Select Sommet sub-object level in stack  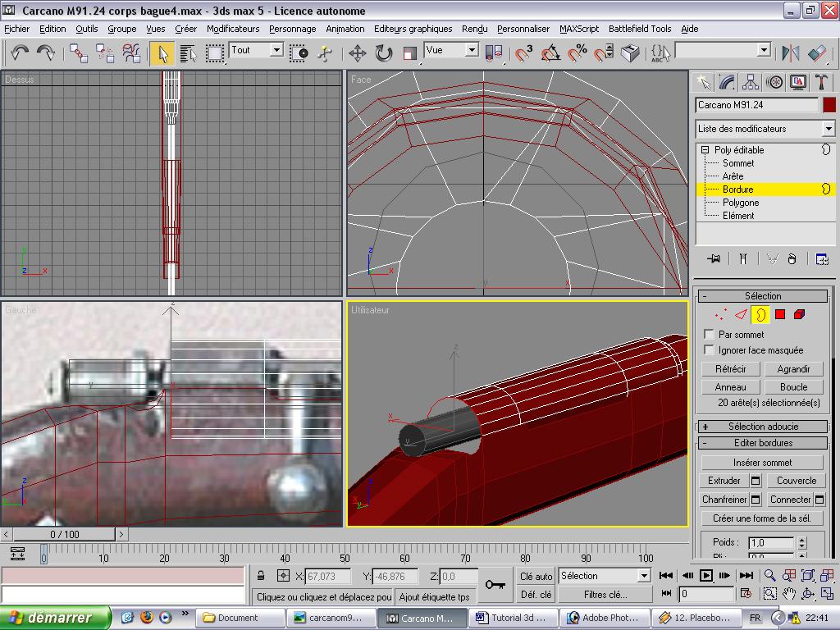pos(738,163)
